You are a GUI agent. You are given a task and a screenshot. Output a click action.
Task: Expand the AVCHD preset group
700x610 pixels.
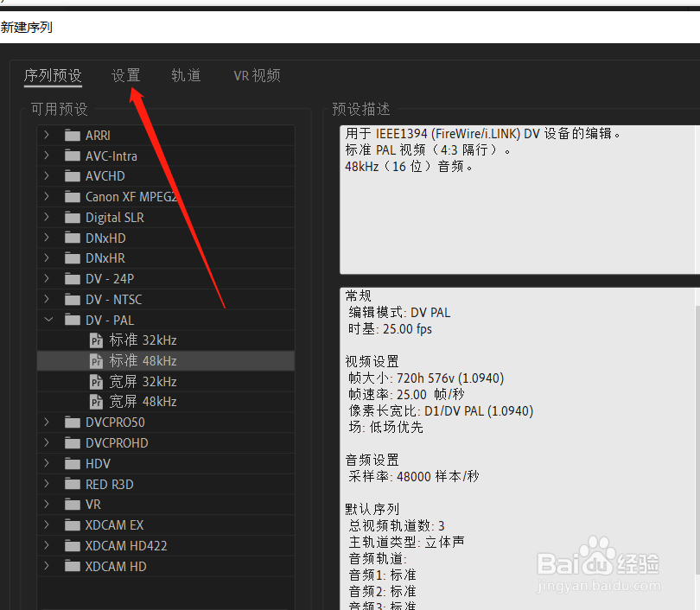pyautogui.click(x=47, y=175)
